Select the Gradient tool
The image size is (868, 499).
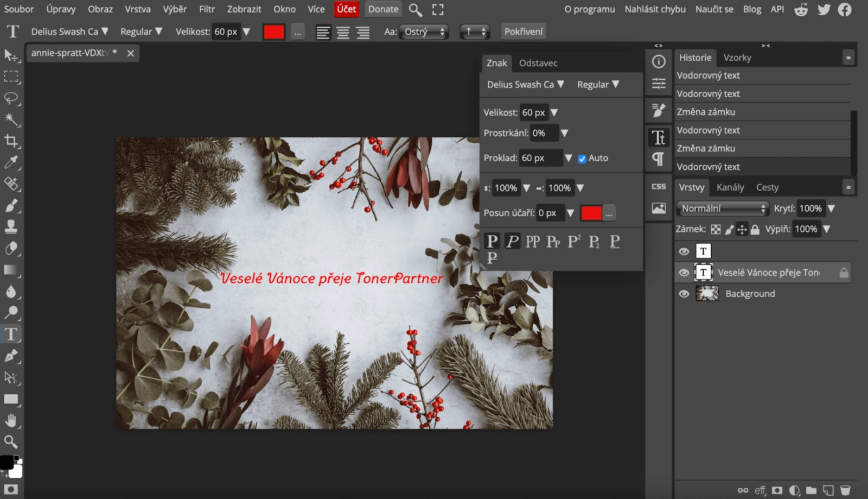click(11, 270)
